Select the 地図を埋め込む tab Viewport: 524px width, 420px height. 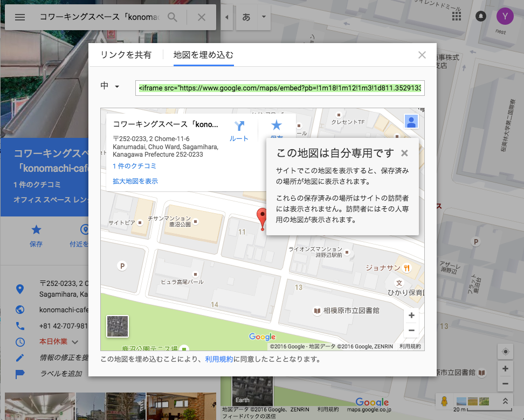(x=204, y=55)
